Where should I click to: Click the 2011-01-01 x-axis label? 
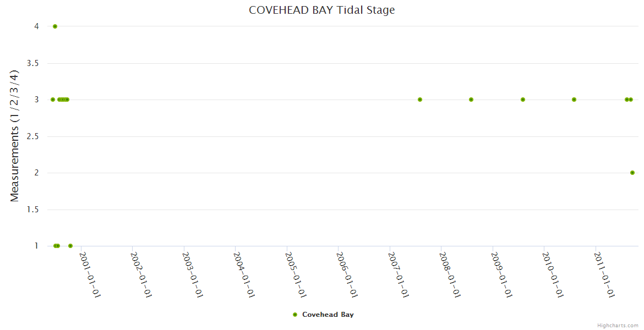tap(604, 275)
